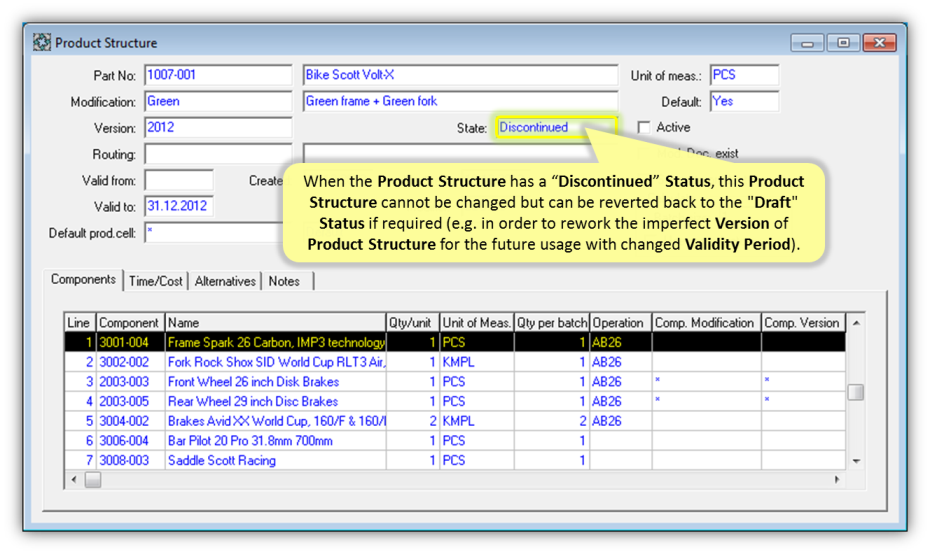
Task: Click component code 3004-002
Action: [x=124, y=421]
